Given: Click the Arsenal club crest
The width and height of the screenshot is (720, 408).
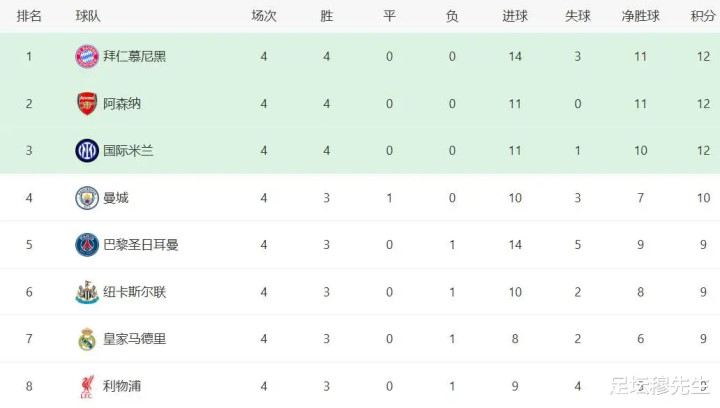Looking at the screenshot, I should 87,103.
